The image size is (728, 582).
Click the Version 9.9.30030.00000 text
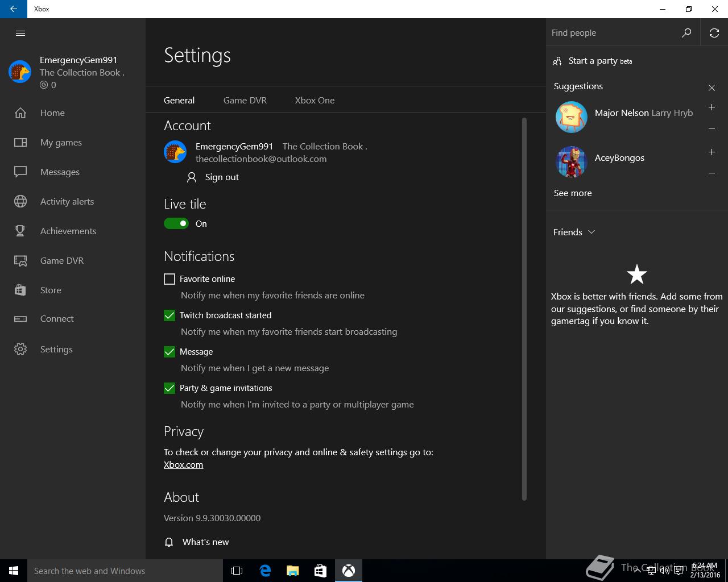click(212, 518)
